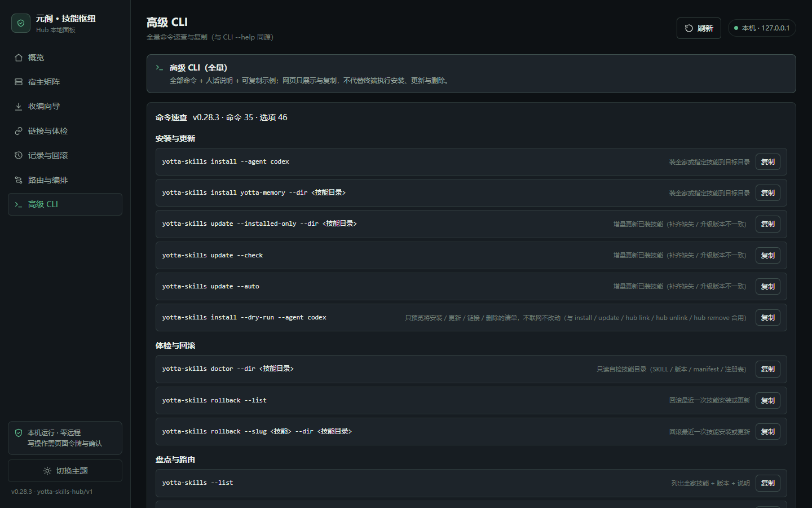Screen dimensions: 812x508
Task: Open 记录与回滚 from the sidebar
Action: (x=65, y=155)
